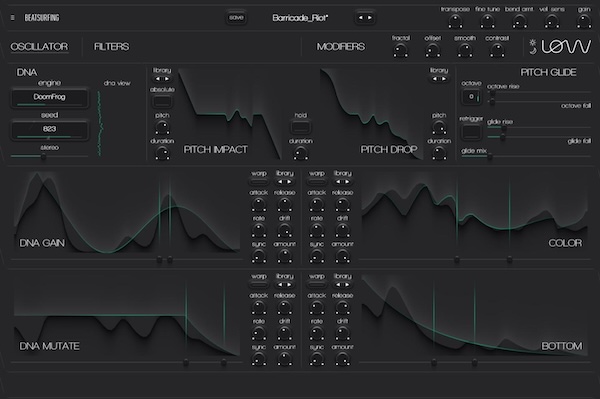Click the DNA GAIN amount knob

(x=284, y=256)
